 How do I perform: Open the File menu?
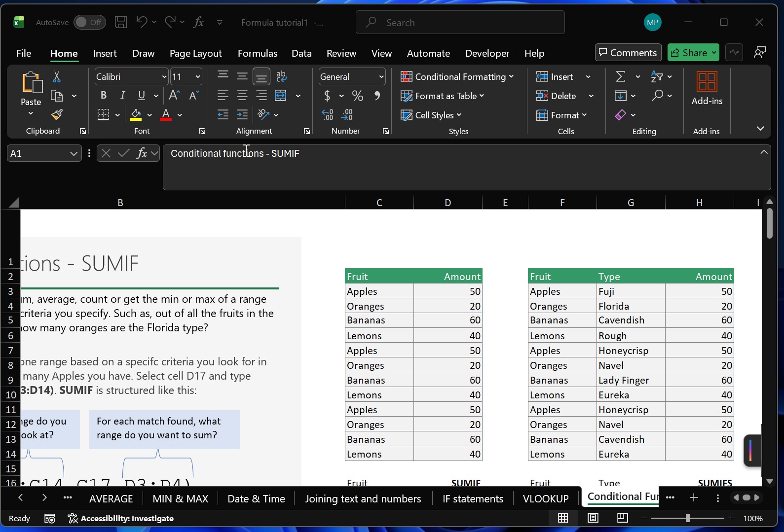tap(24, 53)
